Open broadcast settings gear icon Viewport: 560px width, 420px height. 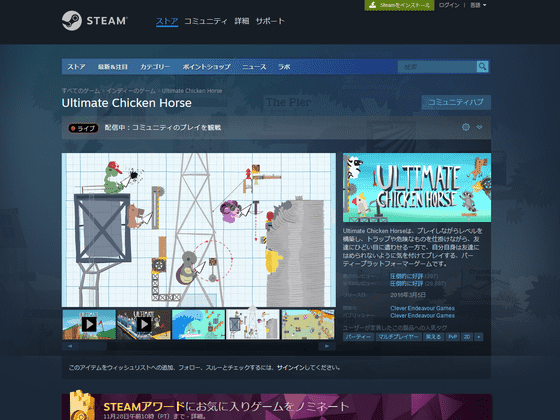[466, 127]
